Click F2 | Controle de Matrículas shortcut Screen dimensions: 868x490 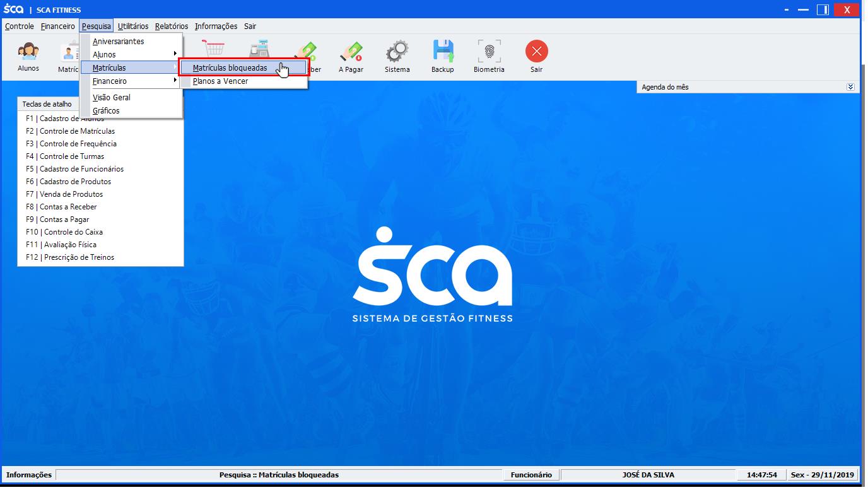coord(71,131)
